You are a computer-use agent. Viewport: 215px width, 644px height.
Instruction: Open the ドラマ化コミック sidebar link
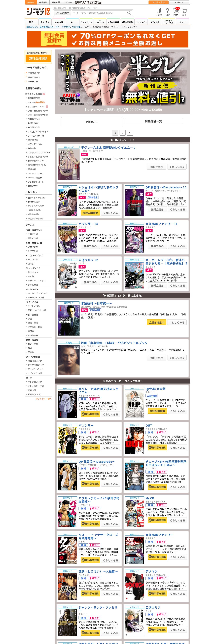35,365
